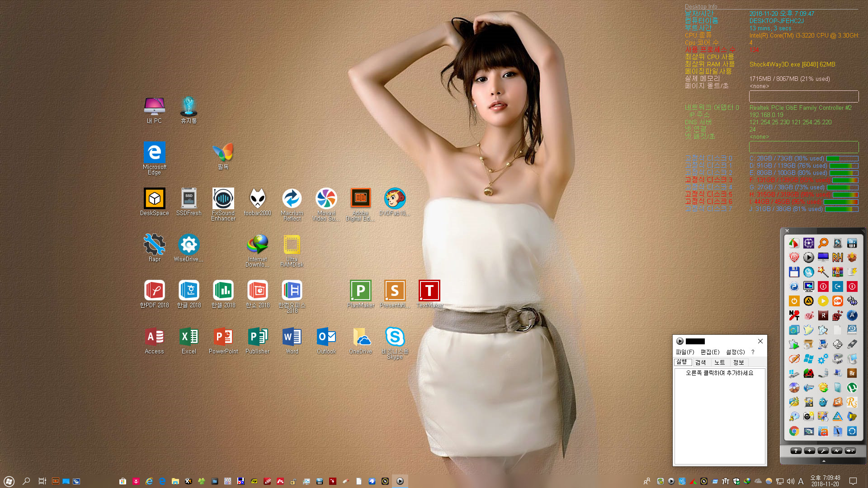Launch foobar2000 desktop icon
The height and width of the screenshot is (488, 868).
(257, 202)
